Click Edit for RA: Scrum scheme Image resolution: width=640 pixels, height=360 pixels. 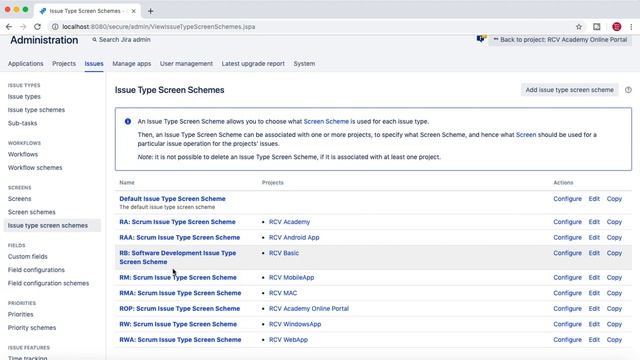pos(594,222)
